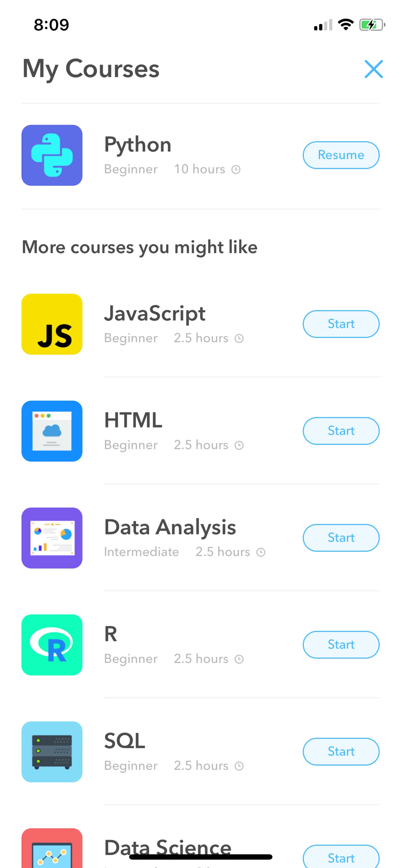Tap the Python course icon
Image resolution: width=401 pixels, height=868 pixels.
pyautogui.click(x=52, y=155)
